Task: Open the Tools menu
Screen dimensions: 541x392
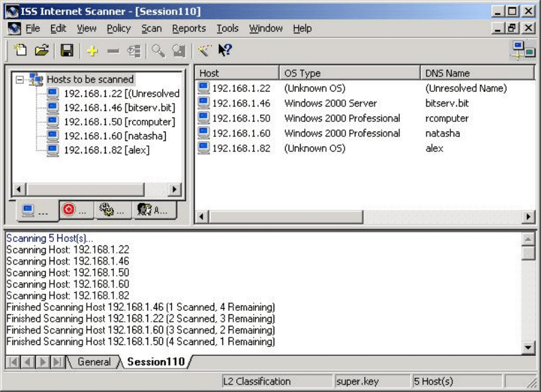Action: pyautogui.click(x=227, y=29)
